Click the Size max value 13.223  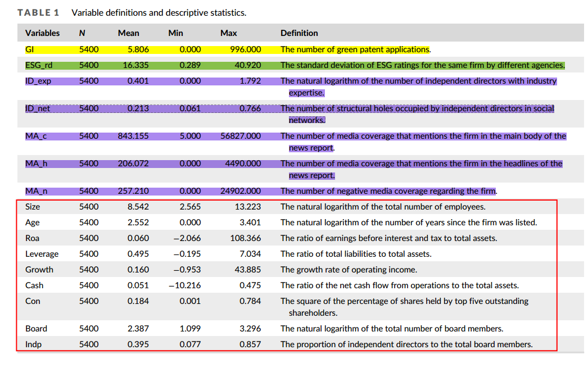(x=248, y=207)
